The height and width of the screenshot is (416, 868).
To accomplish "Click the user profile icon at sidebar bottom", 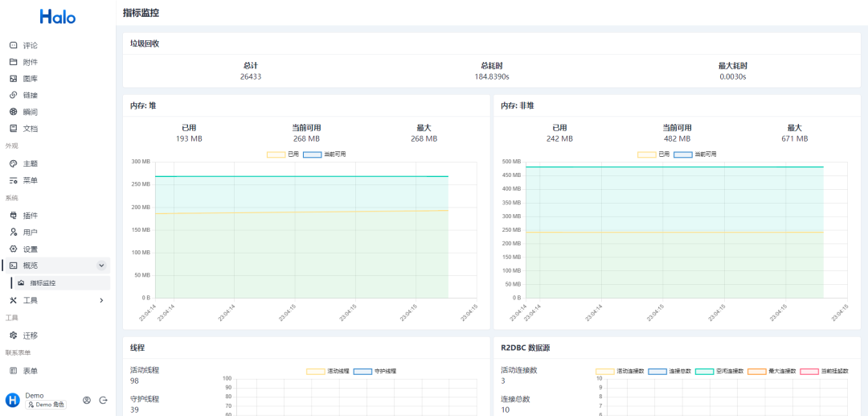I will pyautogui.click(x=87, y=400).
